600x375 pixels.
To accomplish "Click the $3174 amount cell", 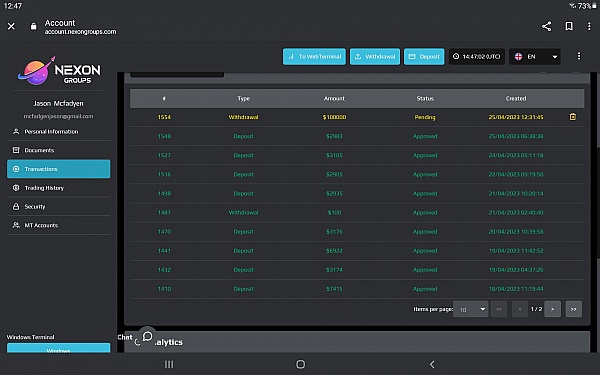I will click(334, 270).
